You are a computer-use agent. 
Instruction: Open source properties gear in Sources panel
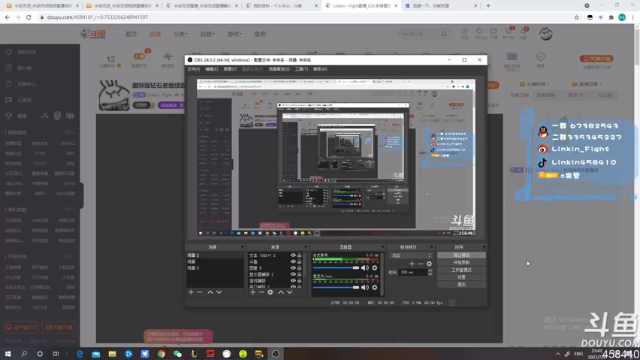pyautogui.click(x=270, y=292)
